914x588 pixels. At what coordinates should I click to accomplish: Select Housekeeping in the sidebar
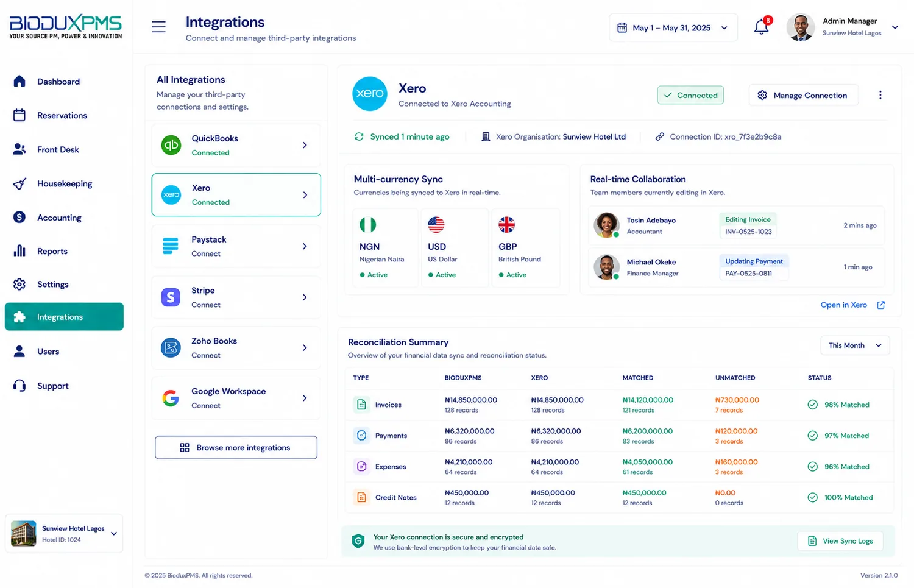[x=64, y=183]
